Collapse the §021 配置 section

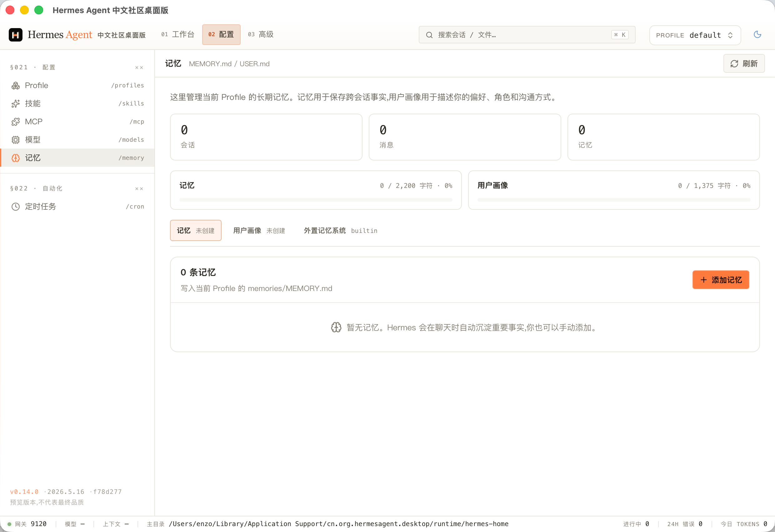[139, 68]
